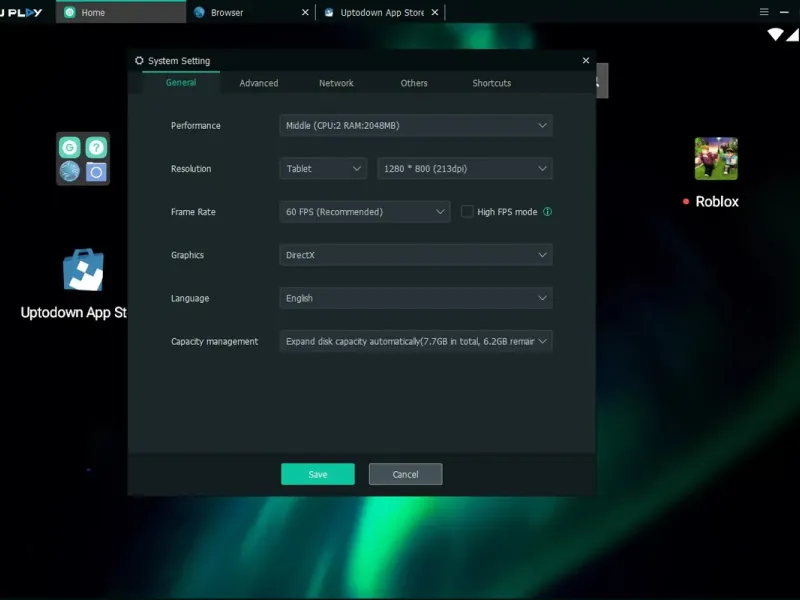
Task: Switch to the General settings tab
Action: click(x=181, y=83)
